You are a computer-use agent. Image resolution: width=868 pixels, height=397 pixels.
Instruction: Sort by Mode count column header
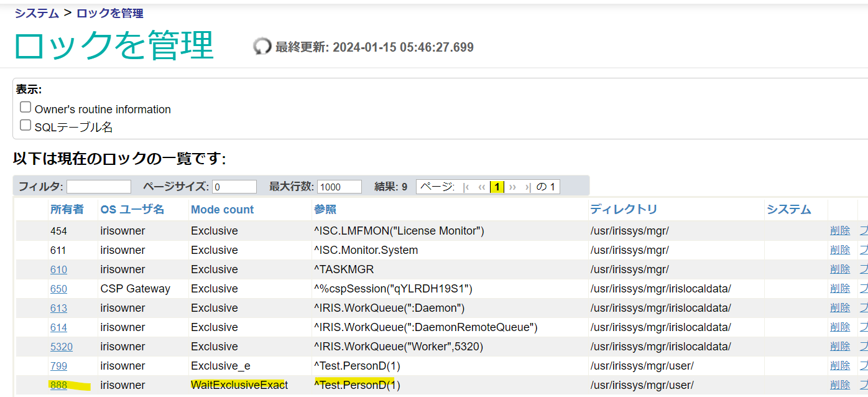click(x=222, y=210)
